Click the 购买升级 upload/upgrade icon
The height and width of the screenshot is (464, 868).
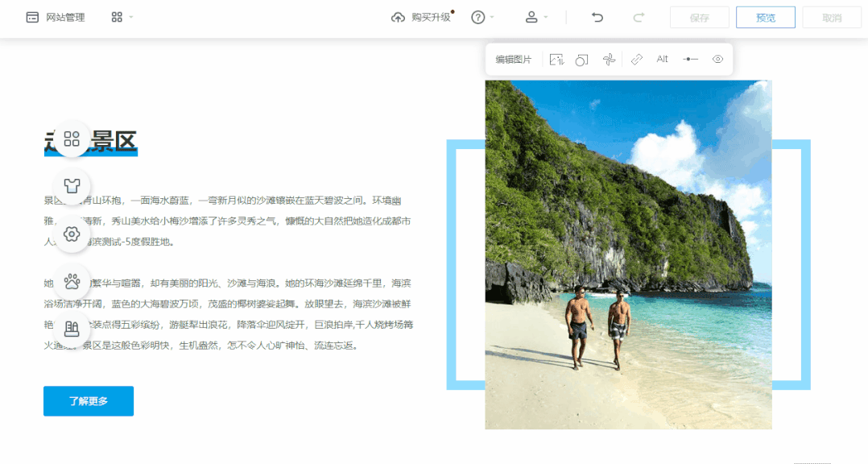[398, 16]
